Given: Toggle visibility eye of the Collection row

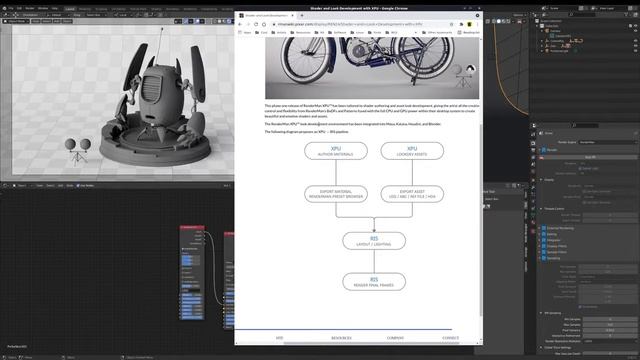Looking at the screenshot, I should 636,26.
